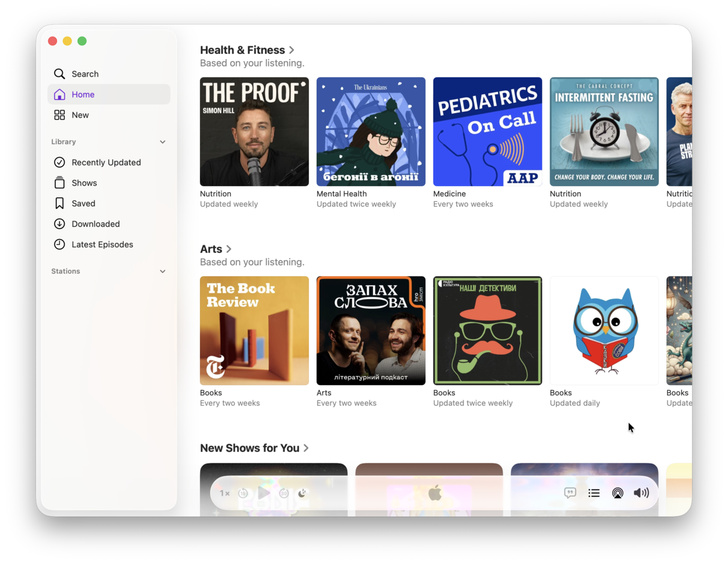Viewport: 728px width, 564px height.
Task: Click the New grid icon
Action: click(x=59, y=115)
